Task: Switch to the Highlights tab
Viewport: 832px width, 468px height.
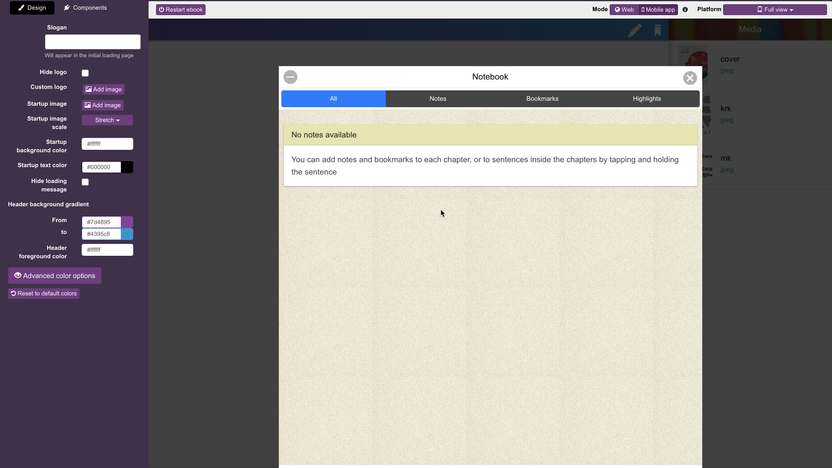Action: click(x=647, y=99)
